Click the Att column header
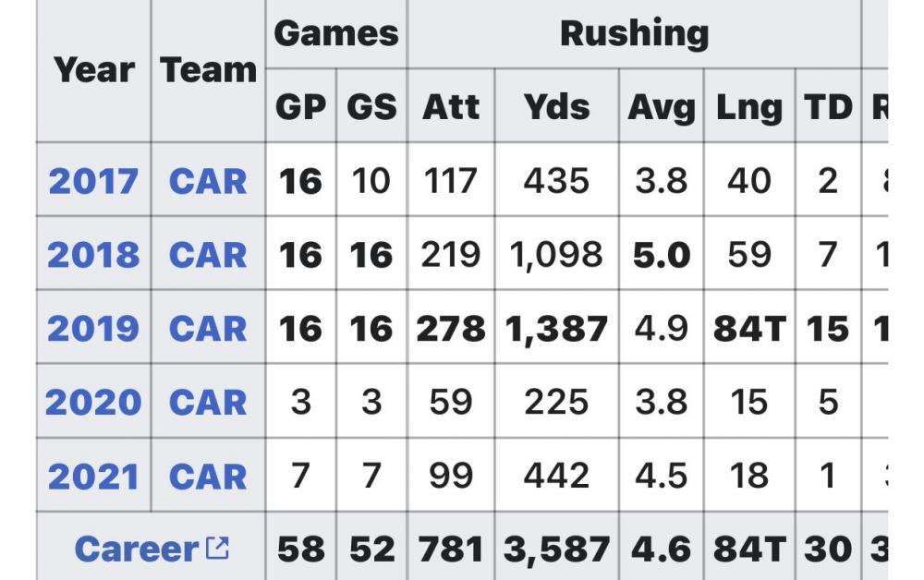Viewport: 924px width, 580px height. click(x=451, y=107)
